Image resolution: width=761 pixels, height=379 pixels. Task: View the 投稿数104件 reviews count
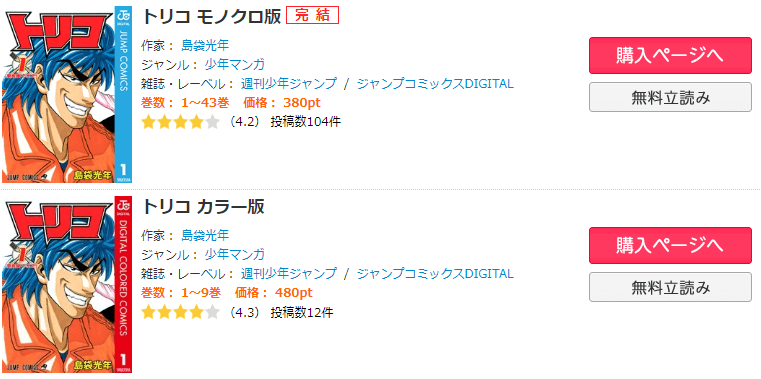click(306, 122)
